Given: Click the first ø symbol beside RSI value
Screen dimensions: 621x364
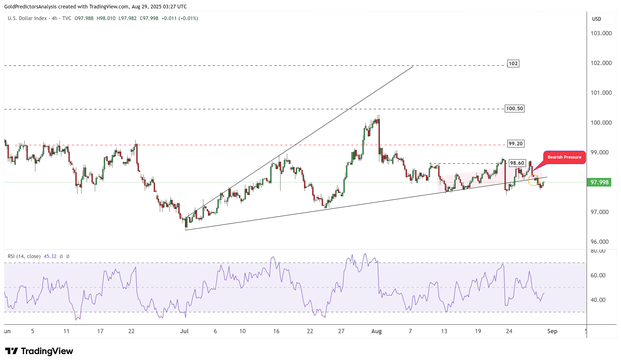Looking at the screenshot, I should (61, 256).
